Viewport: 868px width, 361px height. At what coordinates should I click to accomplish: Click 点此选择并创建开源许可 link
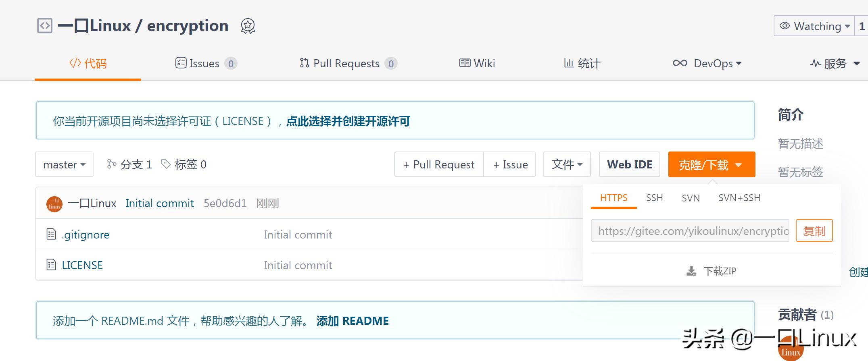(348, 121)
